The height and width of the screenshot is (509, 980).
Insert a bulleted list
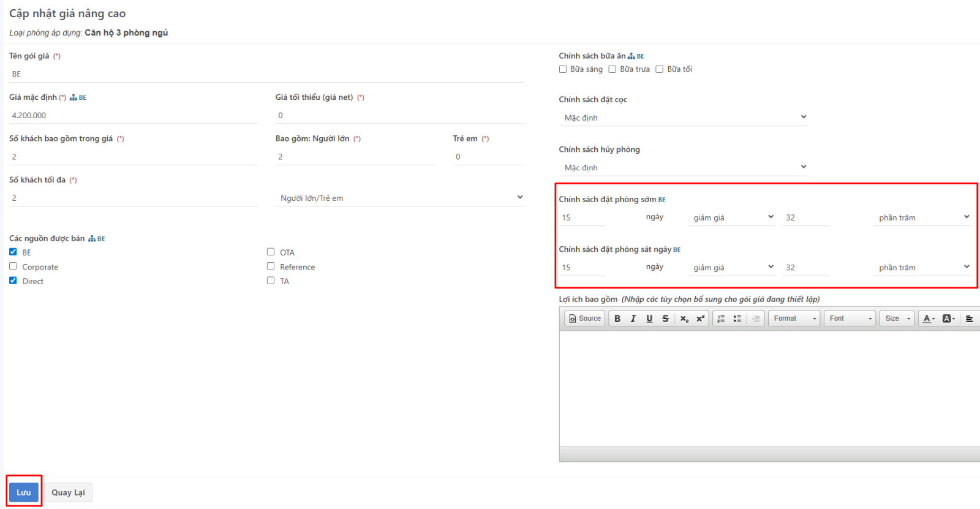(737, 319)
